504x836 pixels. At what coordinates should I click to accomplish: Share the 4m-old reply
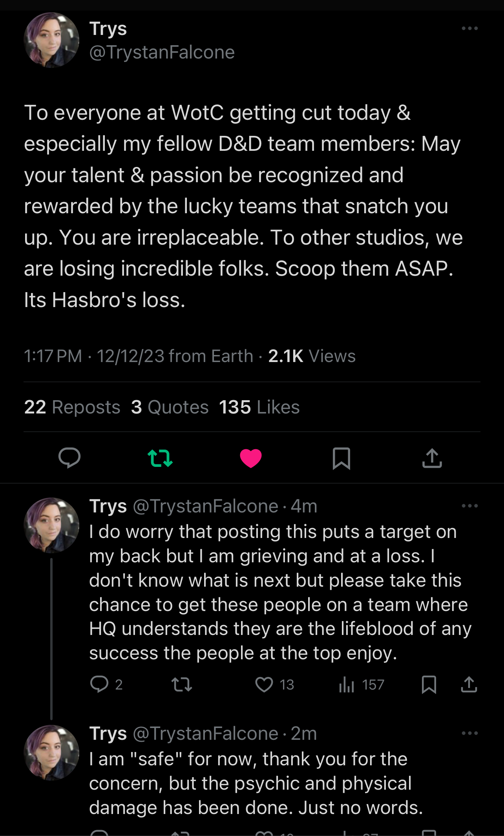tap(469, 684)
